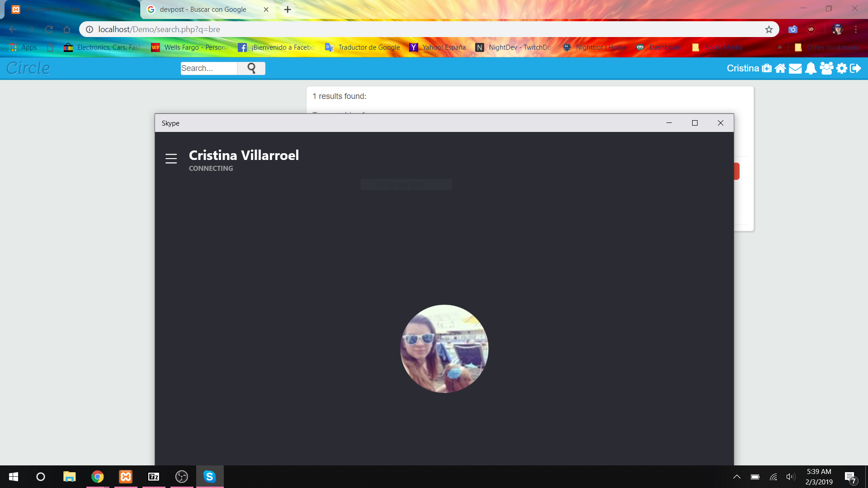Click Cristina Villarroel's Skype avatar
This screenshot has width=868, height=488.
click(x=444, y=348)
